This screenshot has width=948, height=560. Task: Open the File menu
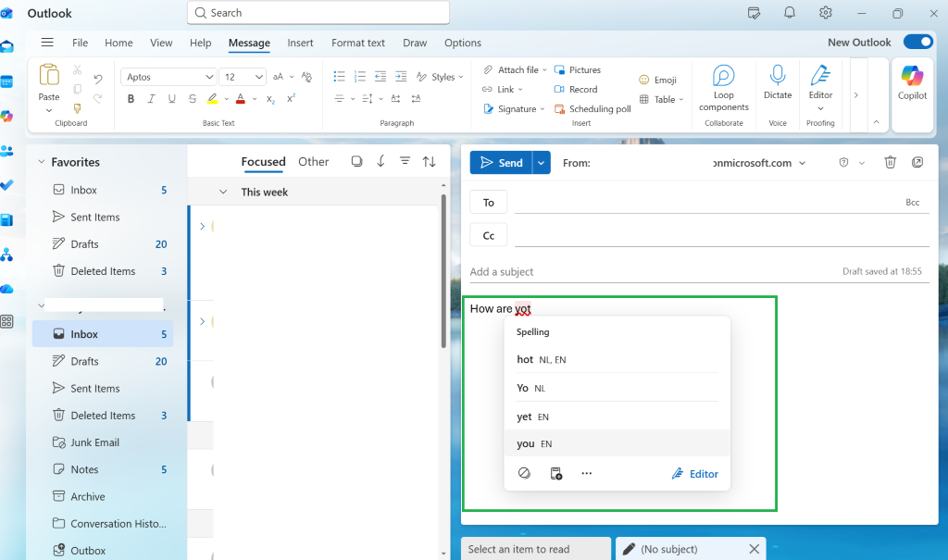click(80, 43)
